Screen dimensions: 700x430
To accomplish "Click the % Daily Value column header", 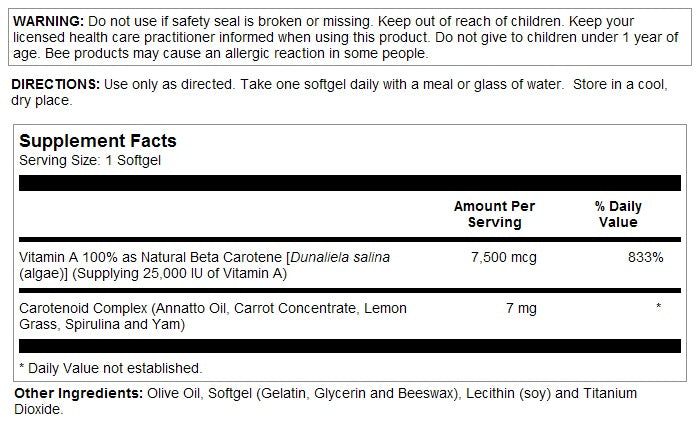I will pyautogui.click(x=618, y=214).
